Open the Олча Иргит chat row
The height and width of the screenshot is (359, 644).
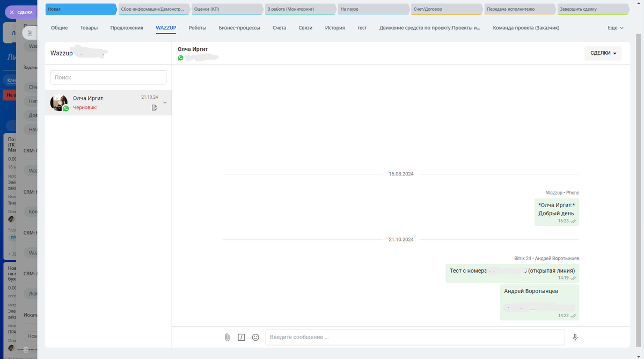[x=108, y=102]
